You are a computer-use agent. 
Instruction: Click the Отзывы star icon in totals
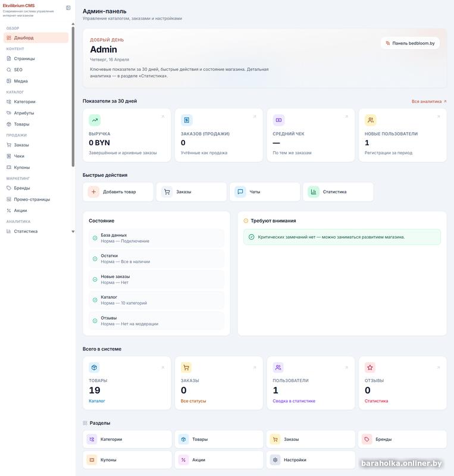pyautogui.click(x=370, y=368)
